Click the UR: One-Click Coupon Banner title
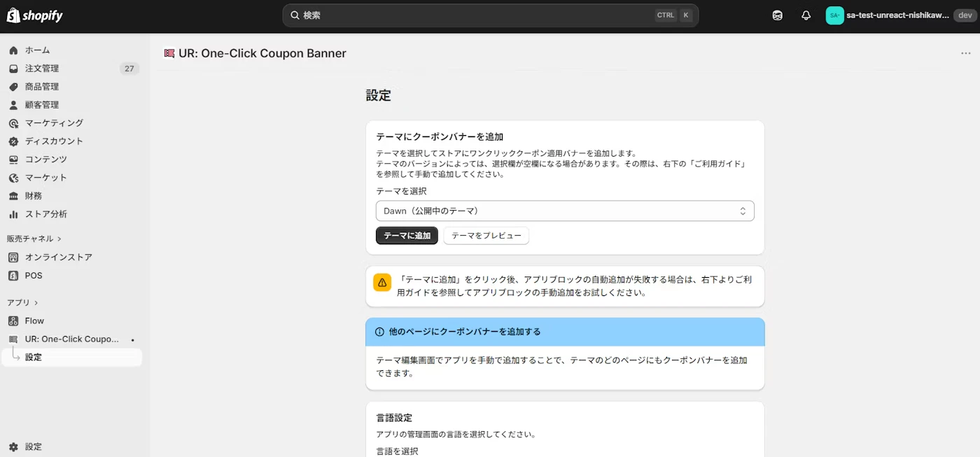Screen dimensions: 980x457 click(262, 53)
